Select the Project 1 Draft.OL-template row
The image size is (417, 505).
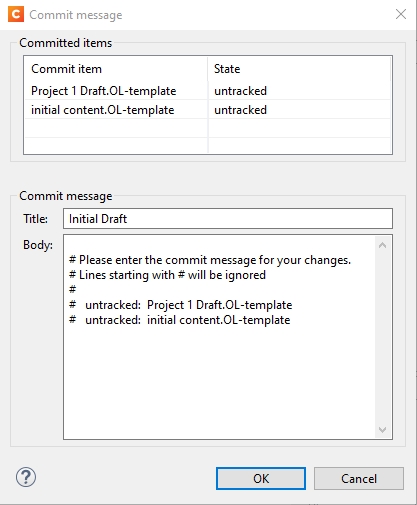pyautogui.click(x=208, y=91)
